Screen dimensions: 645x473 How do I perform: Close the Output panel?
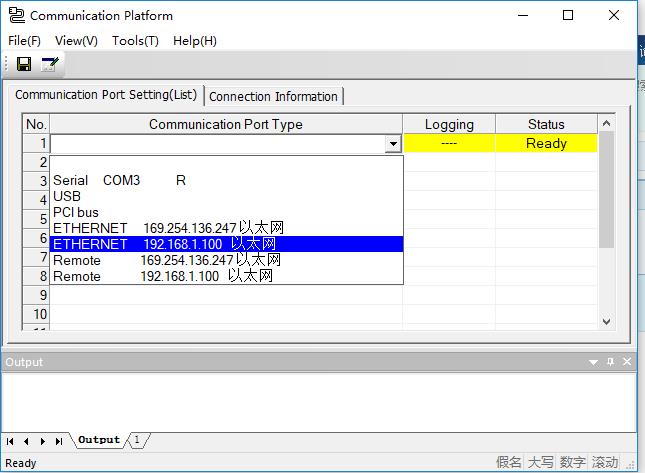tap(627, 362)
